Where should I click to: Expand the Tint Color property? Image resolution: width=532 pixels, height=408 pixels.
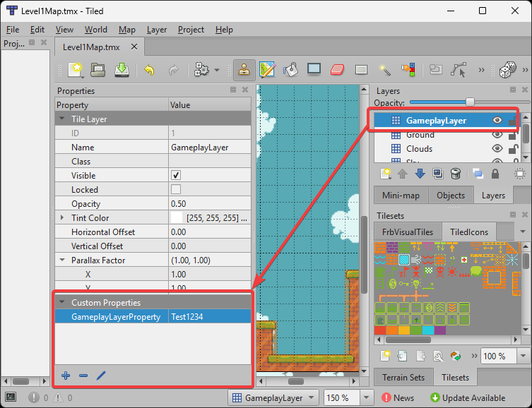tap(62, 218)
